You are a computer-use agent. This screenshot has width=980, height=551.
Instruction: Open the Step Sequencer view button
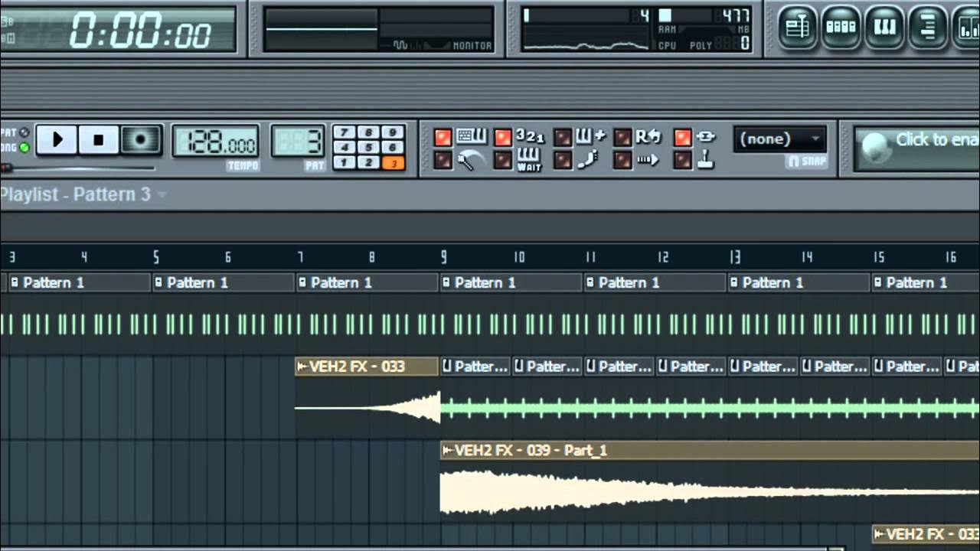point(841,28)
